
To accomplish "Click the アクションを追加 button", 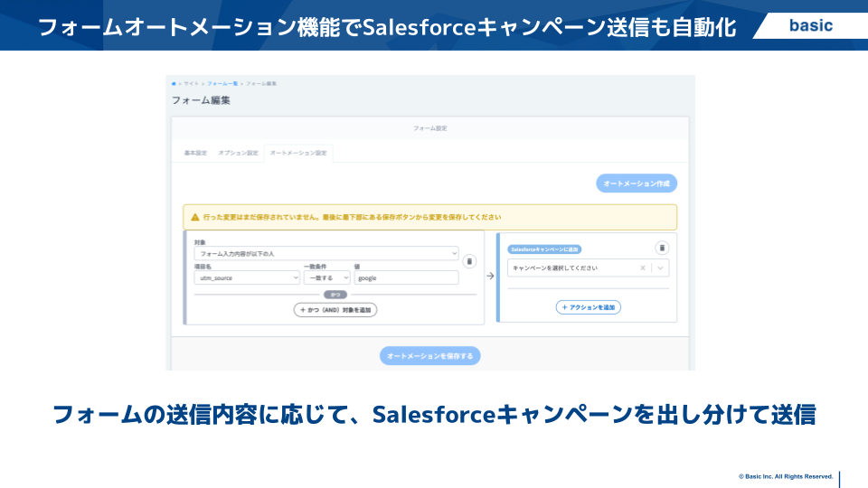I will click(589, 307).
